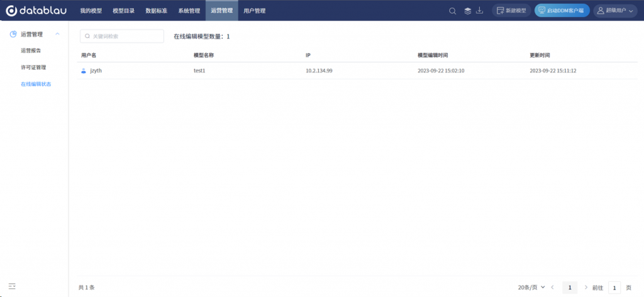The width and height of the screenshot is (644, 297).
Task: Click IP value 10.2.134.99
Action: (319, 70)
